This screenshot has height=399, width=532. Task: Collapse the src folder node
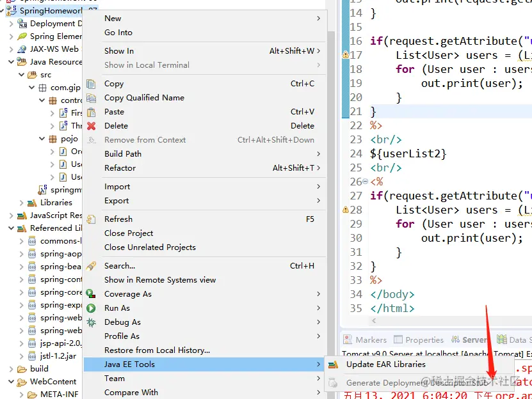(x=21, y=75)
